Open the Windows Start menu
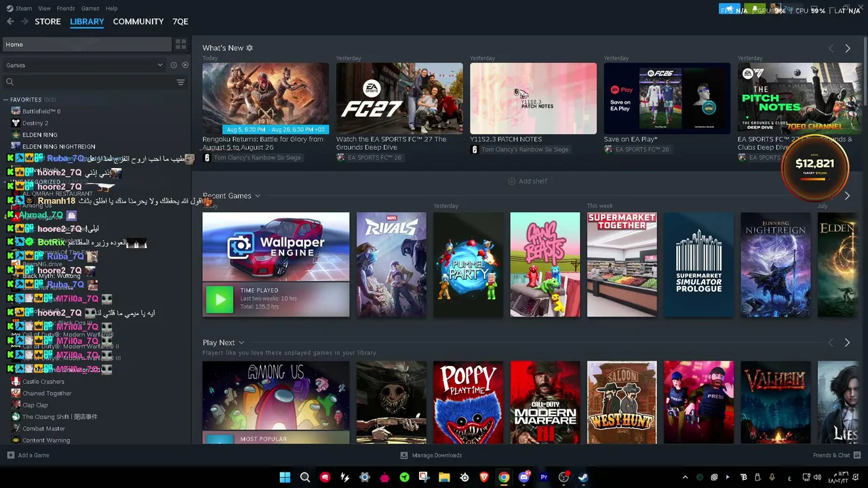 click(285, 477)
